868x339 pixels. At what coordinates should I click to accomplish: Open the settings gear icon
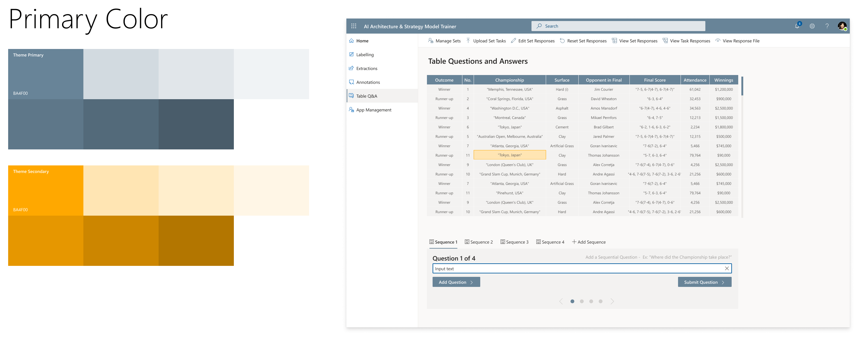(x=812, y=26)
